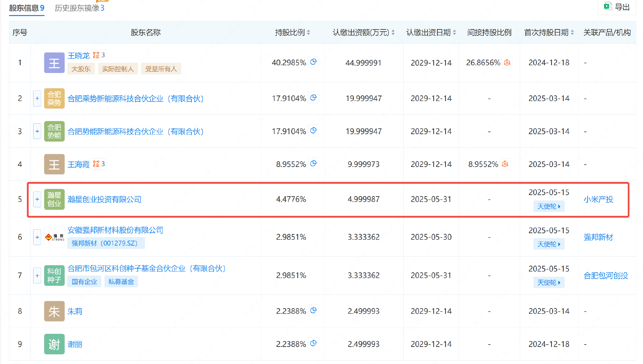Expand 合肥势能新能源 shareholder row

click(37, 131)
